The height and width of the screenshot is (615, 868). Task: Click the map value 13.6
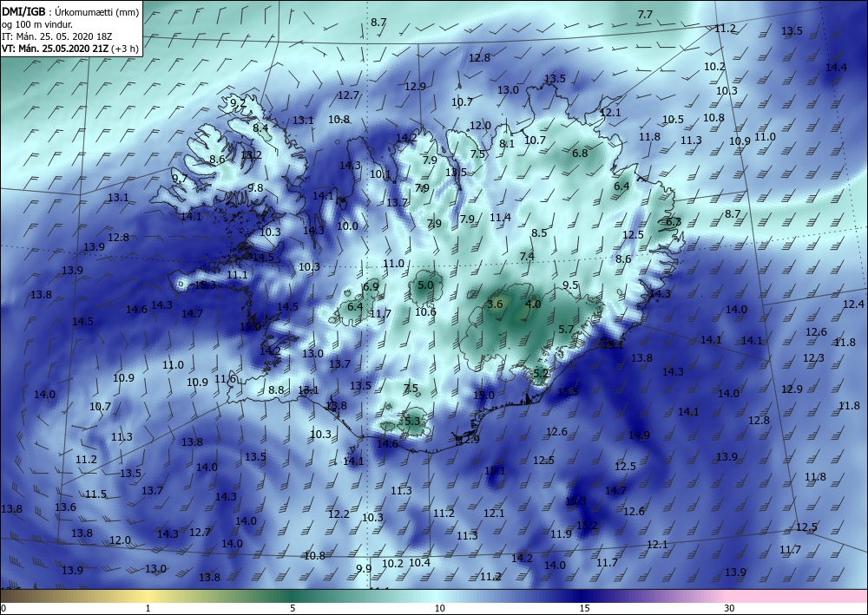point(65,507)
